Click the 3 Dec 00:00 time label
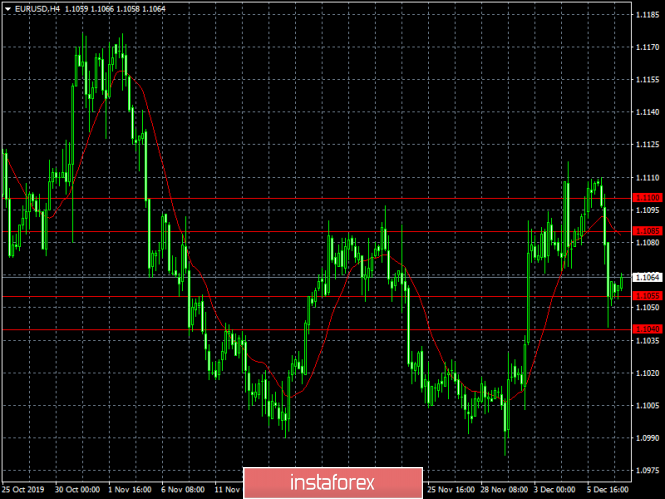This screenshot has width=665, height=499. pos(554,490)
